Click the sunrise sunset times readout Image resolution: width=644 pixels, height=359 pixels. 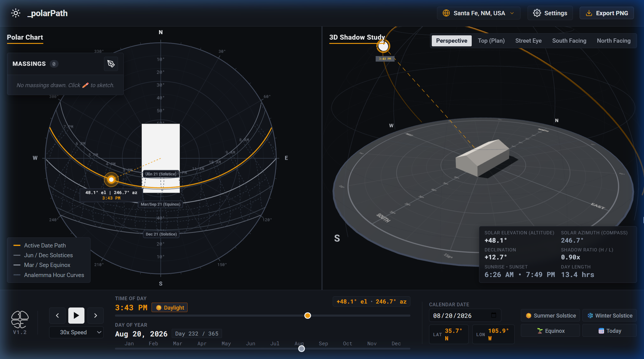(x=520, y=275)
